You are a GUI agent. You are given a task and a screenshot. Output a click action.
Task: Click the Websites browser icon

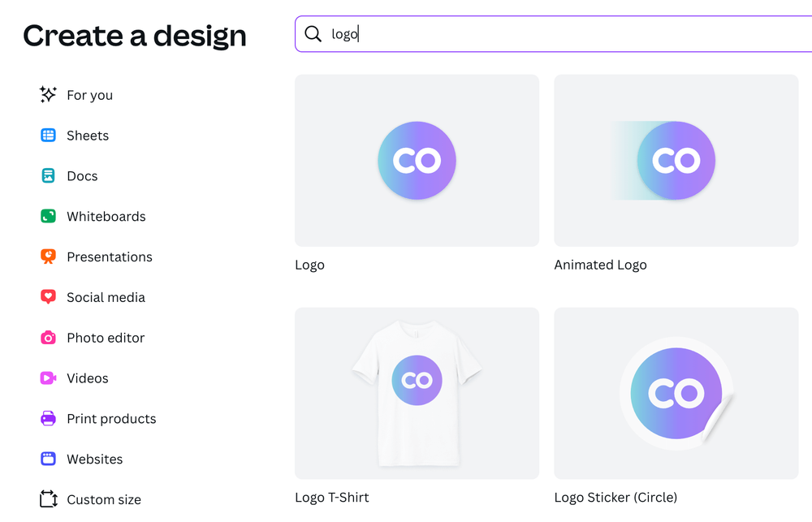pos(48,459)
